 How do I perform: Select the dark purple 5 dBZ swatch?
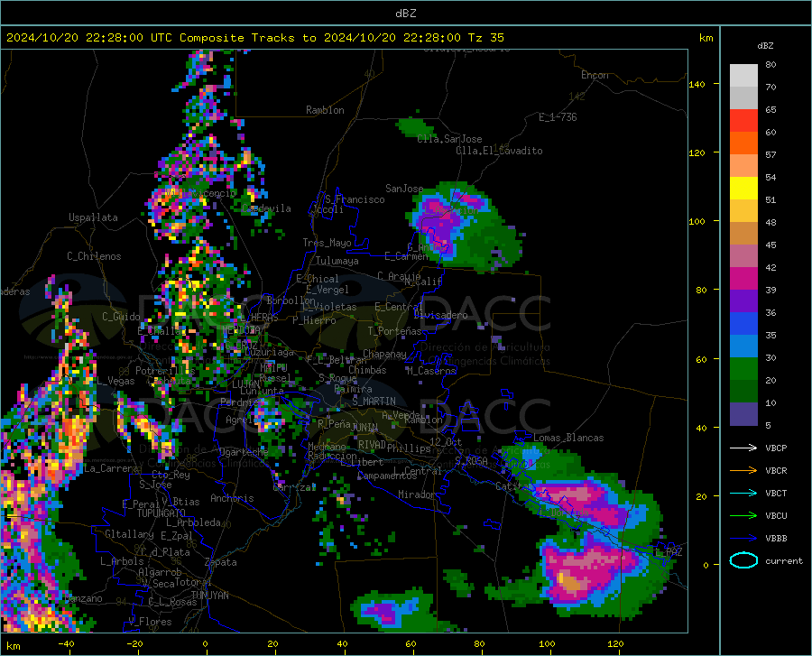743,414
